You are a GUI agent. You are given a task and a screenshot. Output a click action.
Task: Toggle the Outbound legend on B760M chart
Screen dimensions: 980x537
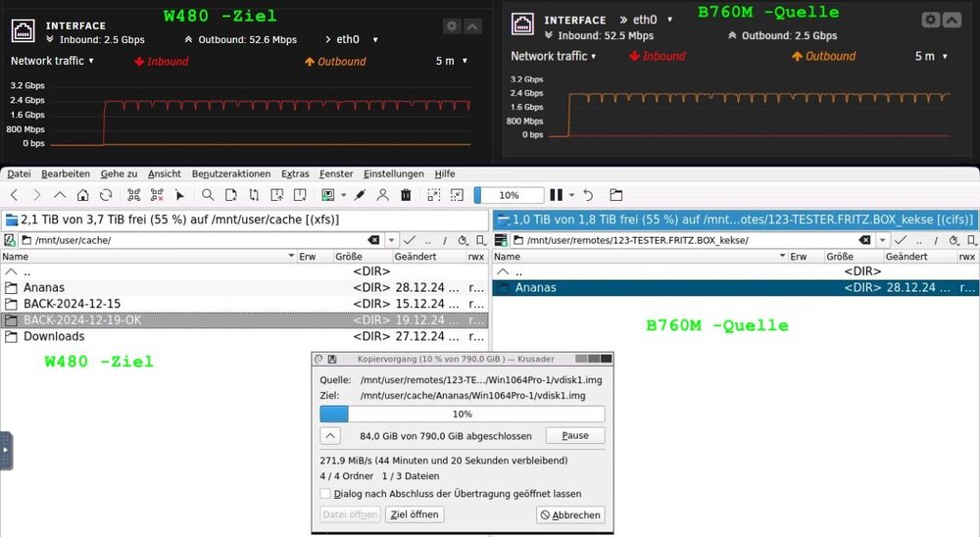823,56
